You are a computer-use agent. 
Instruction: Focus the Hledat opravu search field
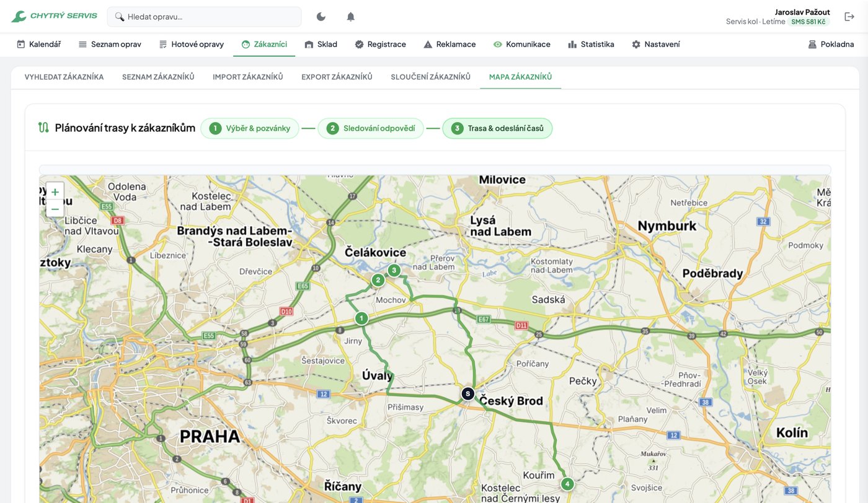point(204,17)
